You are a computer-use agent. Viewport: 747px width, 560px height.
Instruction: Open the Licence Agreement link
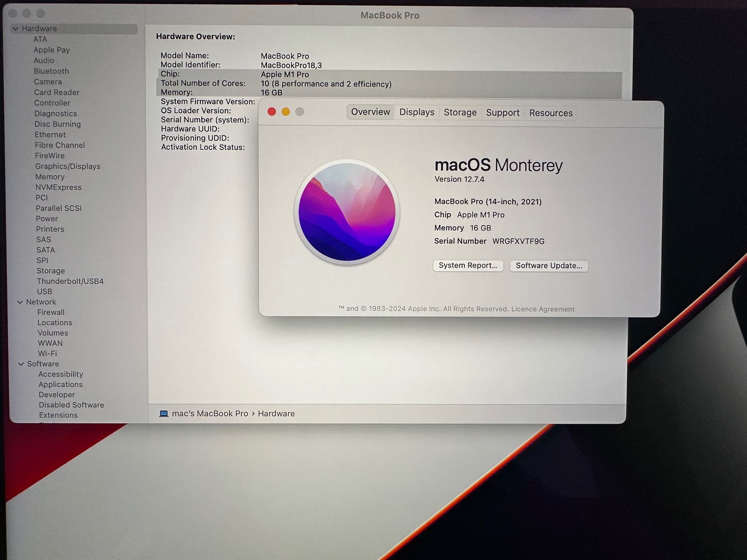tap(543, 309)
